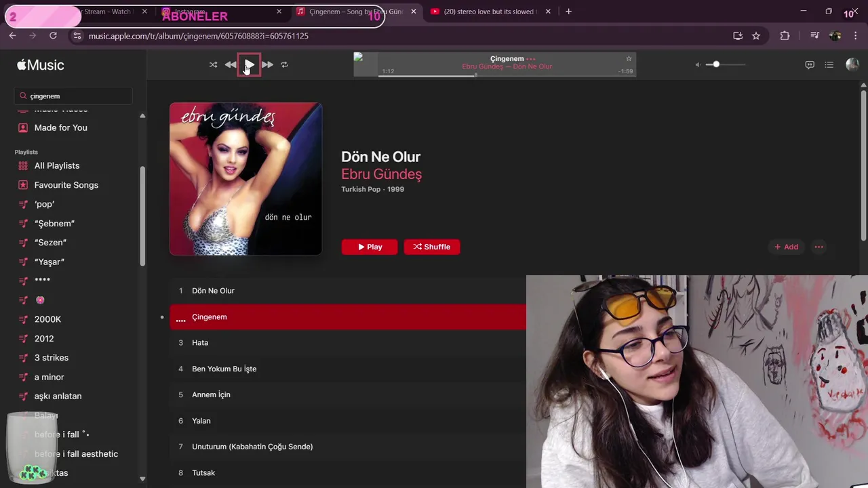This screenshot has height=488, width=868.
Task: View site information icon in address bar
Action: 77,36
